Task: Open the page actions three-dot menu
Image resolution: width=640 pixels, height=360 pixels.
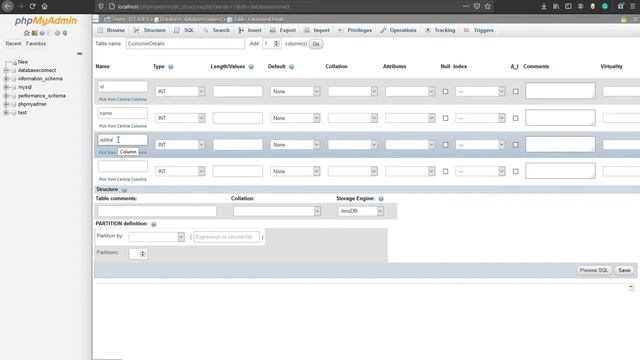Action: pyautogui.click(x=466, y=6)
